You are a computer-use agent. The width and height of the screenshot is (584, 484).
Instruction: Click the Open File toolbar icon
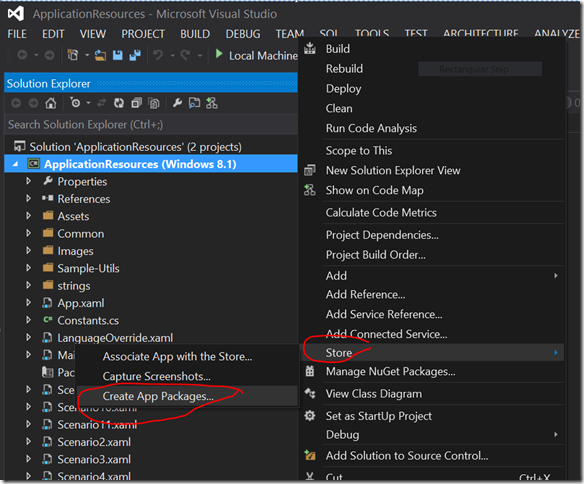[x=100, y=55]
